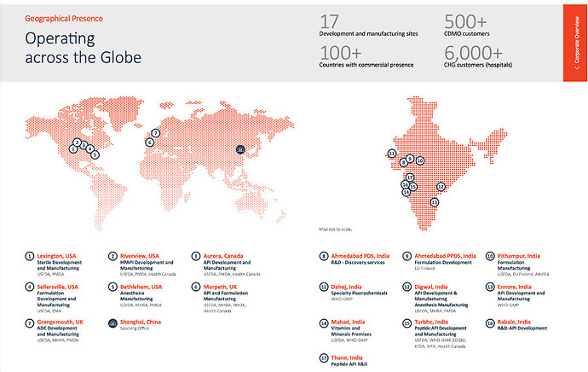The height and width of the screenshot is (372, 588).
Task: Select marker 12 on India's east coast
Action: click(x=441, y=187)
